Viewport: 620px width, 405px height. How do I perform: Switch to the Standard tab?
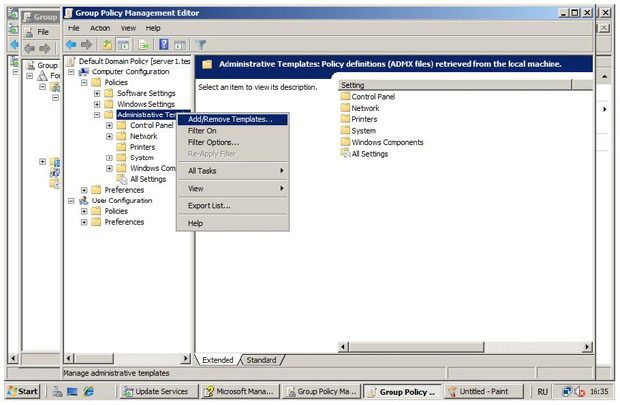click(x=261, y=360)
